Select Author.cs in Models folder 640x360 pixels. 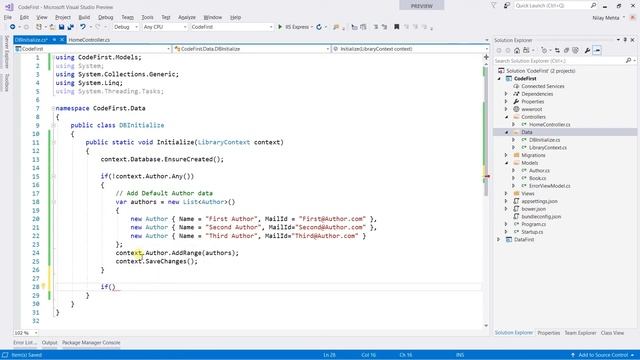point(539,171)
